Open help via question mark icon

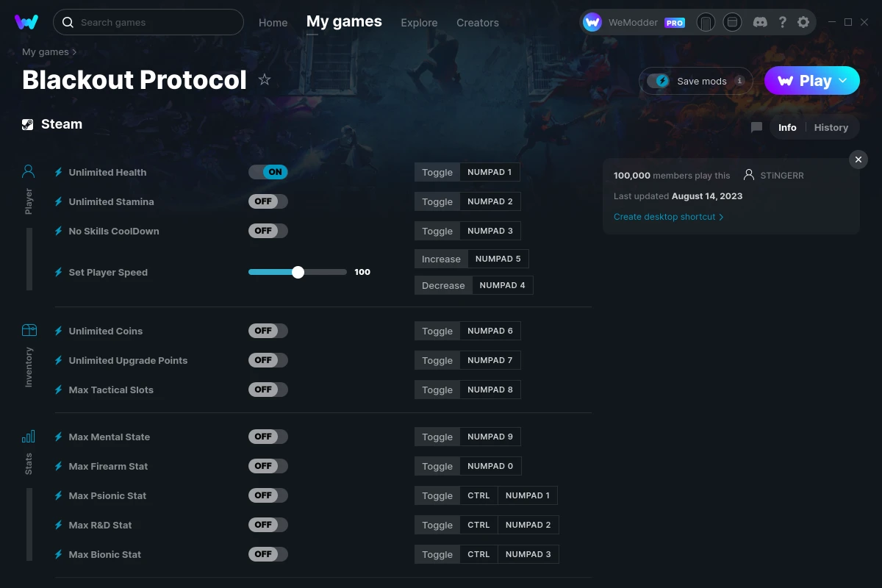tap(782, 22)
